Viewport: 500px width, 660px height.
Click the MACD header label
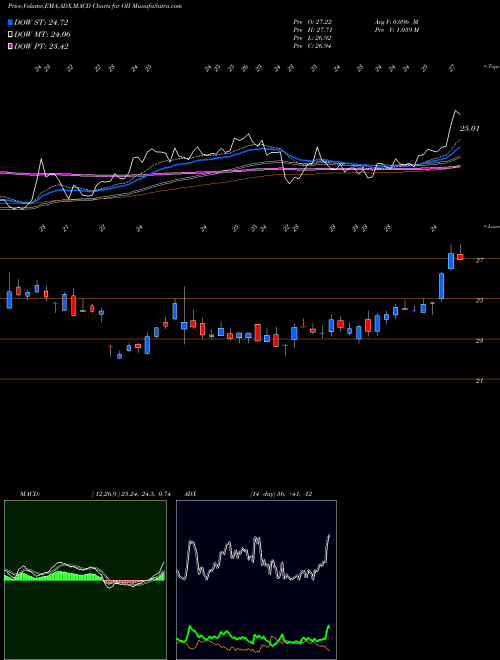[x=29, y=494]
